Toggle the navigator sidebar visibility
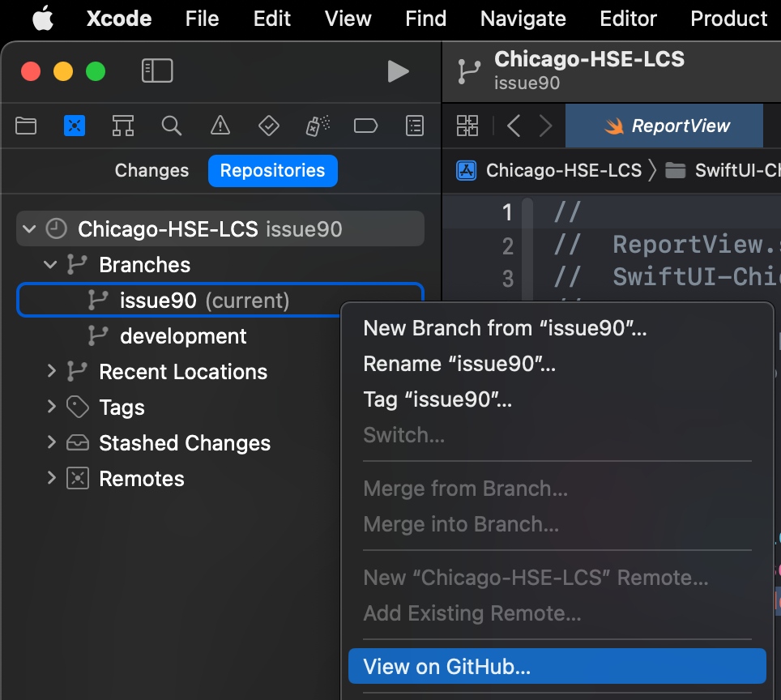This screenshot has width=781, height=700. (x=157, y=71)
